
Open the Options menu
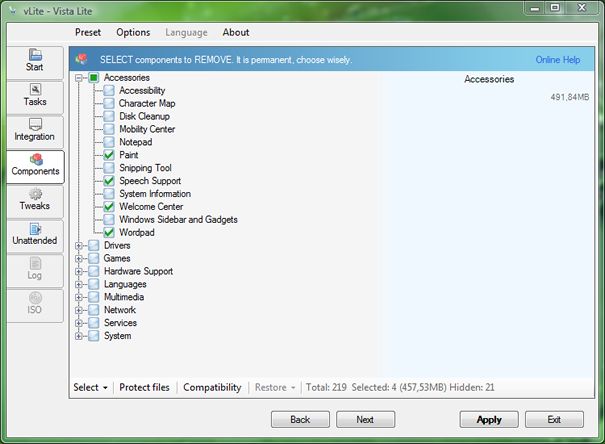coord(133,32)
